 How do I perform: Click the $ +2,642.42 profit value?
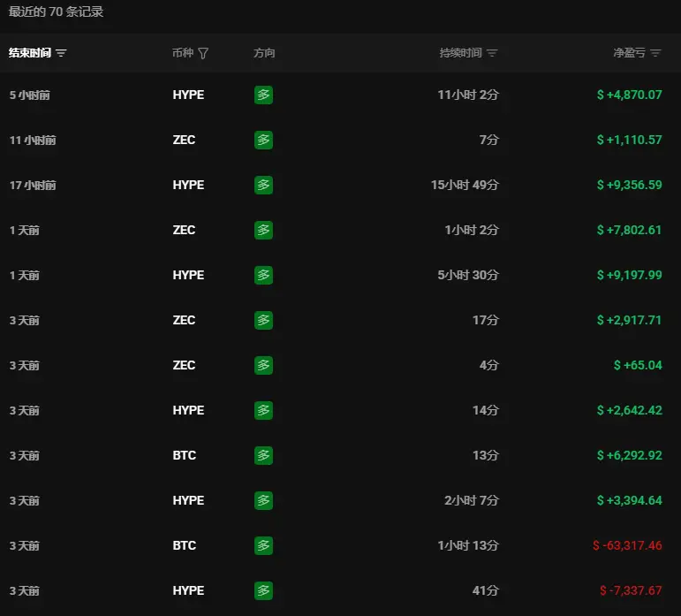tap(629, 411)
